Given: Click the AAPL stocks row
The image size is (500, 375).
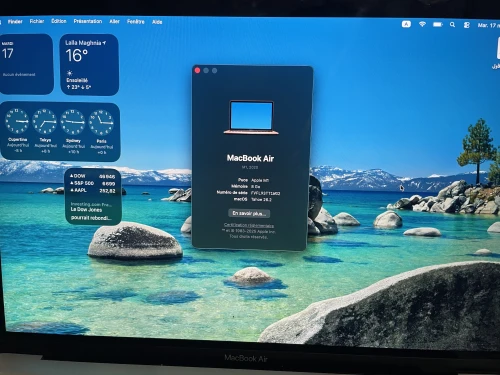Looking at the screenshot, I should (x=92, y=190).
